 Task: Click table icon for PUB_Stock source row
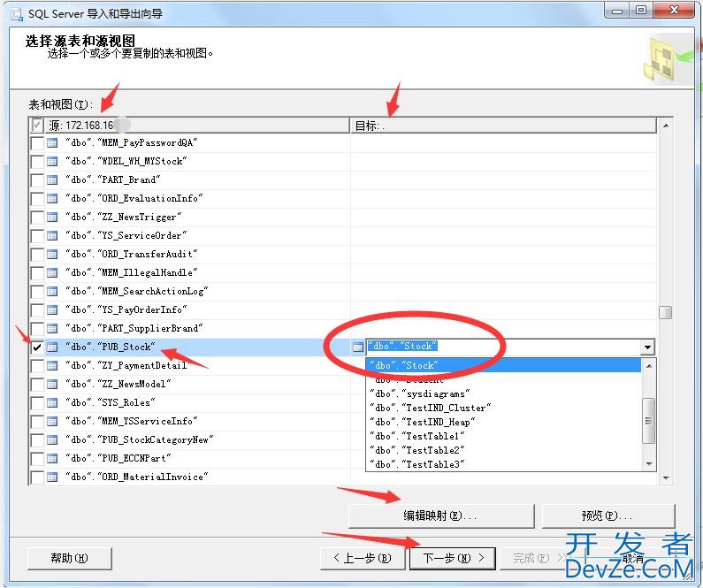[x=52, y=347]
